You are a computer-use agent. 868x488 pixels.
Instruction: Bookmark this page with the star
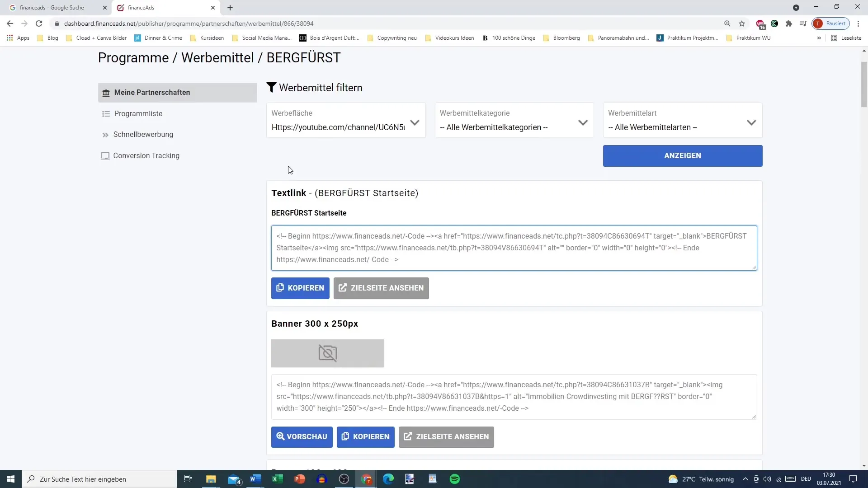click(742, 23)
